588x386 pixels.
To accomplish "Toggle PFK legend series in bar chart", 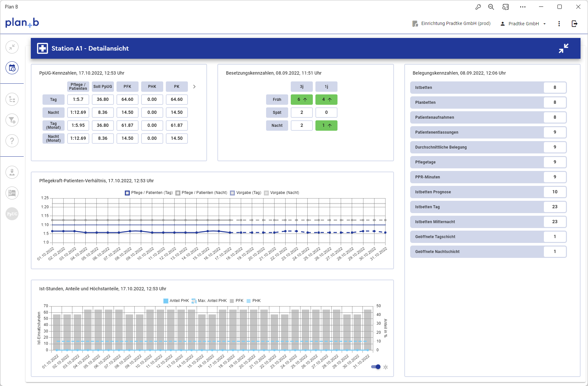I will point(237,301).
